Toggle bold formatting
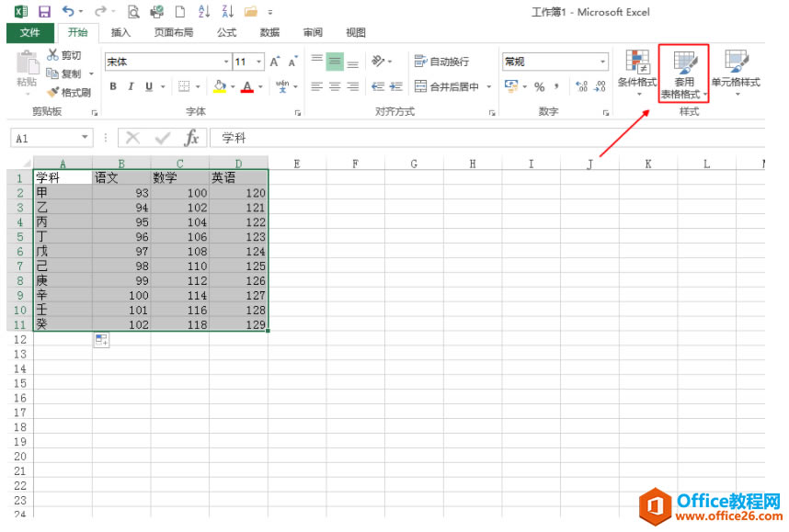Viewport: 789px width, 532px height. pyautogui.click(x=113, y=86)
